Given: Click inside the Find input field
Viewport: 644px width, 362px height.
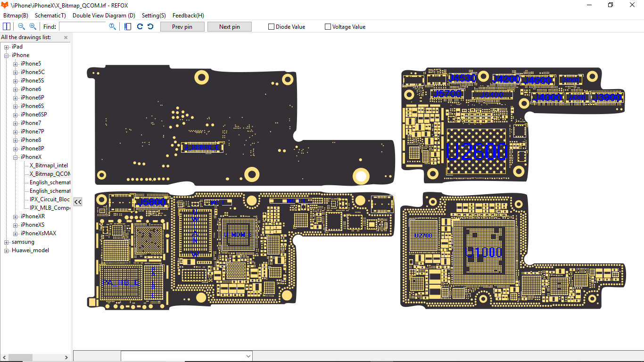Looking at the screenshot, I should pyautogui.click(x=83, y=26).
